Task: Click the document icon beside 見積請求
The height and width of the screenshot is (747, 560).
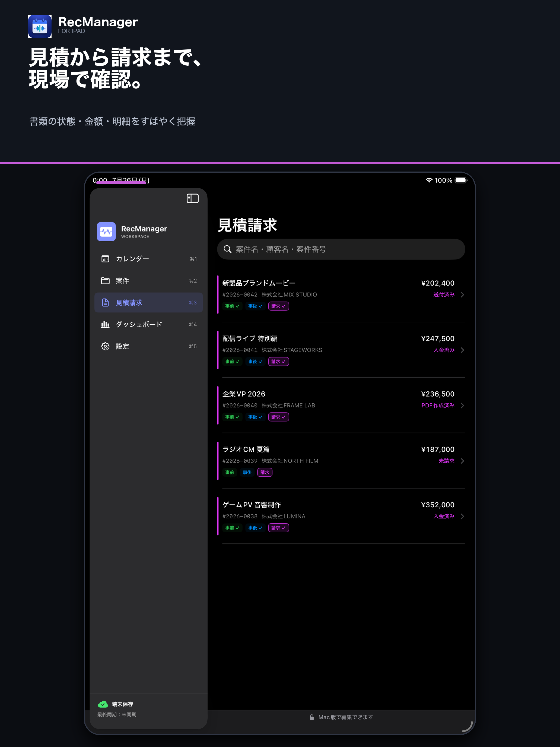Action: pyautogui.click(x=105, y=303)
